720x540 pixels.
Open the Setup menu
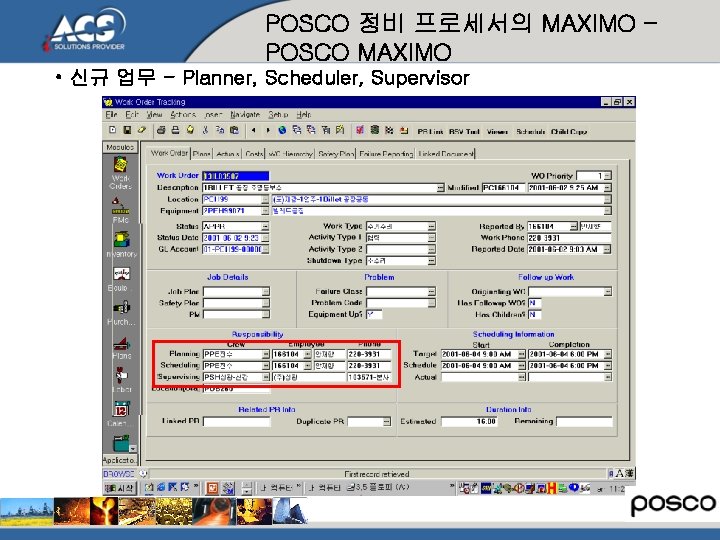tap(278, 114)
